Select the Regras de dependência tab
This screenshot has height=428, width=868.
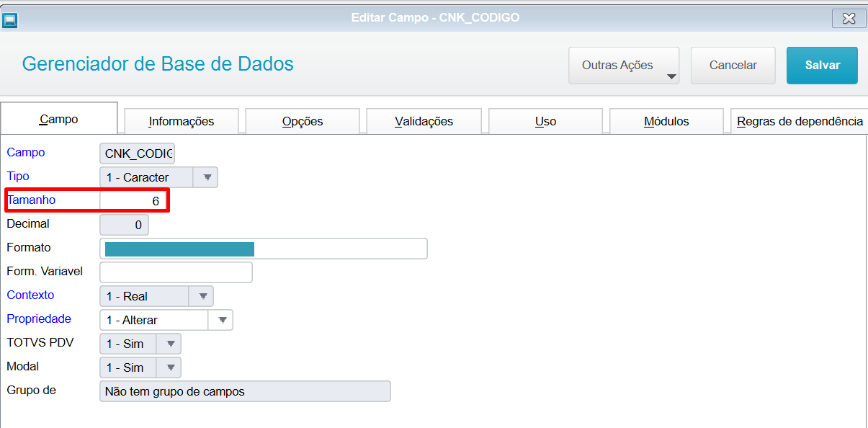(x=800, y=121)
